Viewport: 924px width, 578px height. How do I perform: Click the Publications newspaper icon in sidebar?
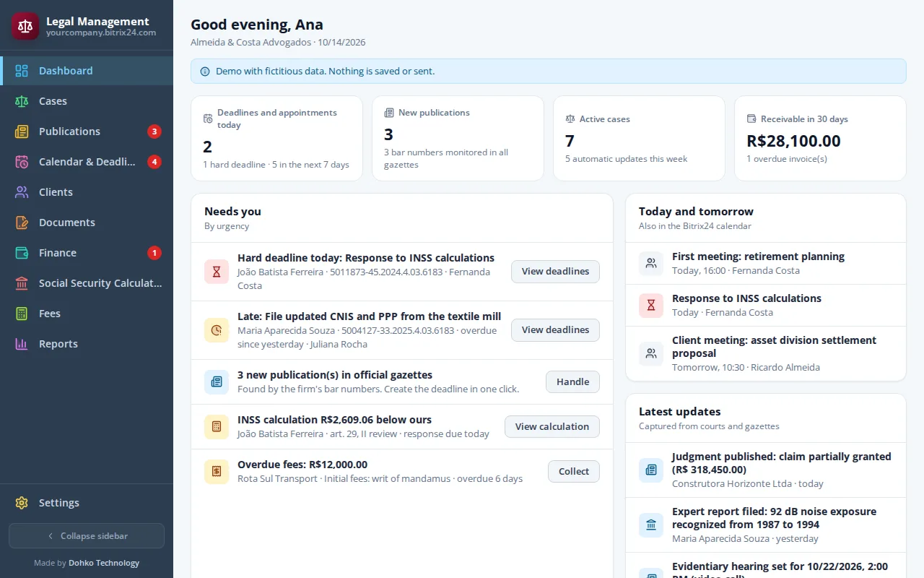point(22,131)
